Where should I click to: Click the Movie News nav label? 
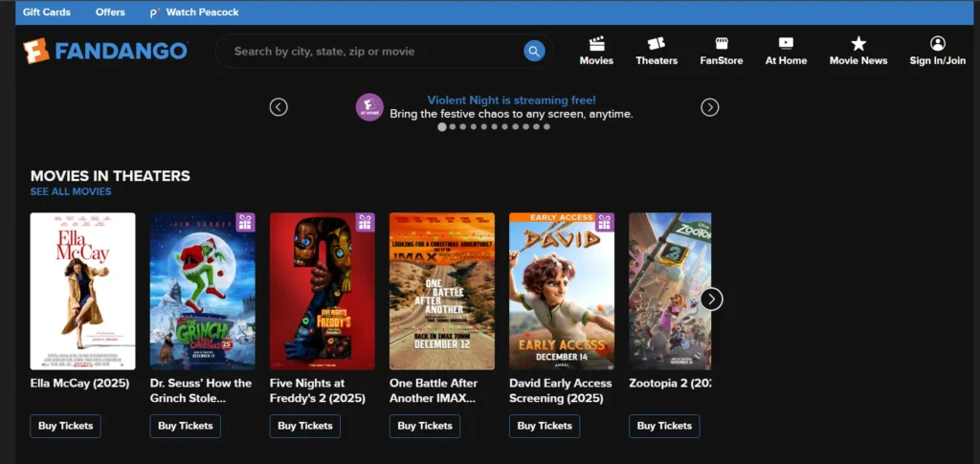tap(858, 60)
